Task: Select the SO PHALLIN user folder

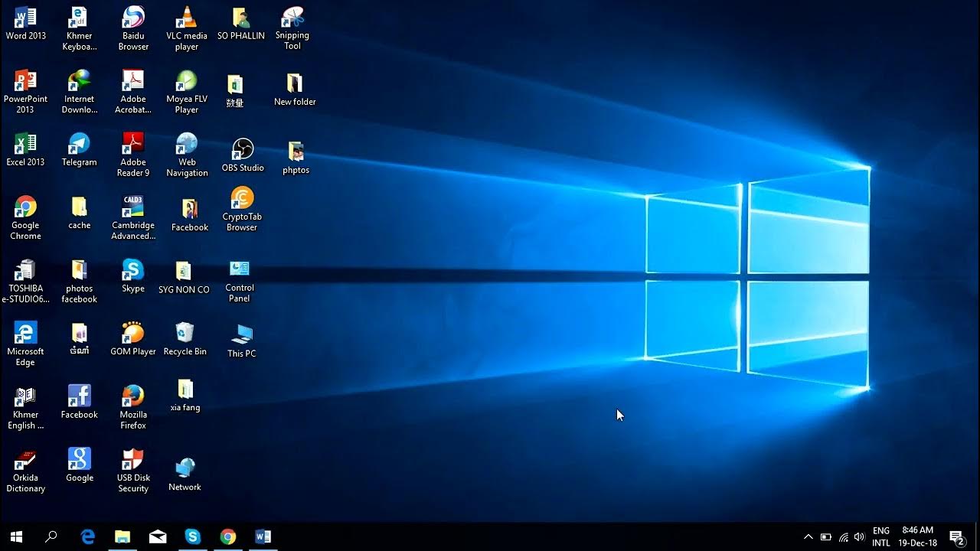Action: 240,24
